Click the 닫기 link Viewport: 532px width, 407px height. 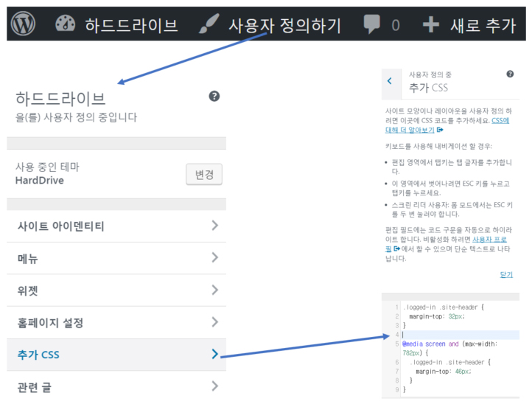(506, 274)
